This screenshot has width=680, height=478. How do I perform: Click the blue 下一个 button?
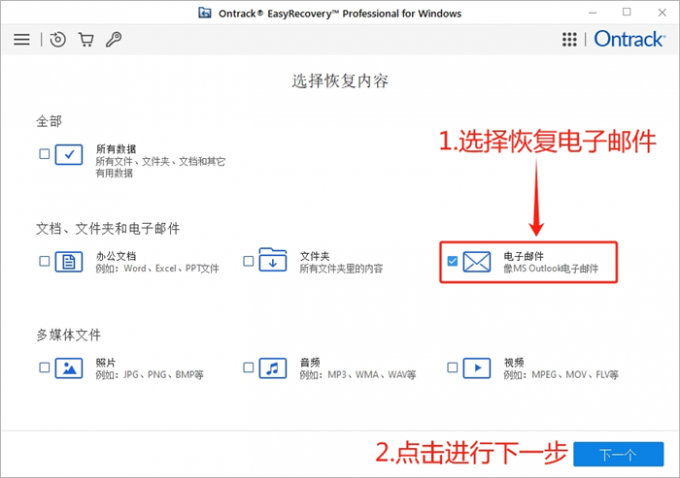618,454
